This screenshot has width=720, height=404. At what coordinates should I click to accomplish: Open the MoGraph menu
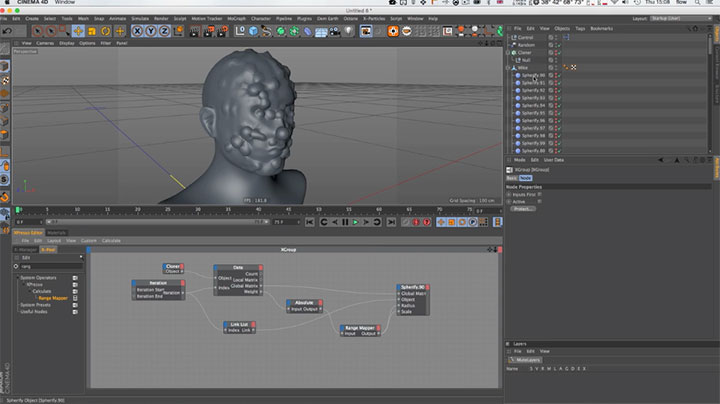click(x=236, y=19)
